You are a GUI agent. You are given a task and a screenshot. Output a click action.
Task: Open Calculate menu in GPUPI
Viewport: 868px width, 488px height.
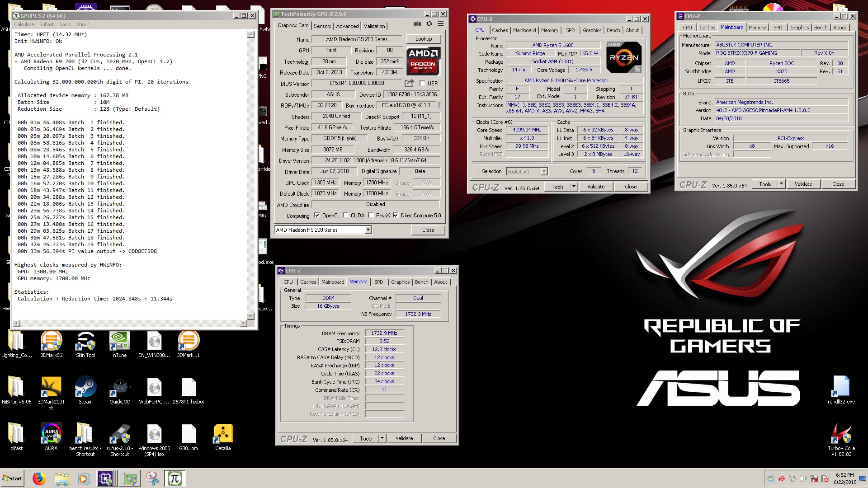tap(24, 24)
